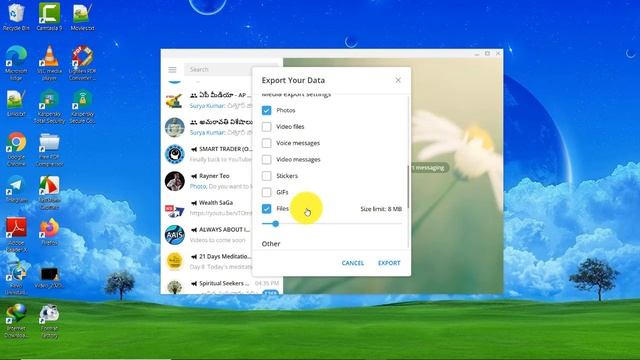Enable the Video files checkbox
Screen dimensions: 640x360
[266, 127]
